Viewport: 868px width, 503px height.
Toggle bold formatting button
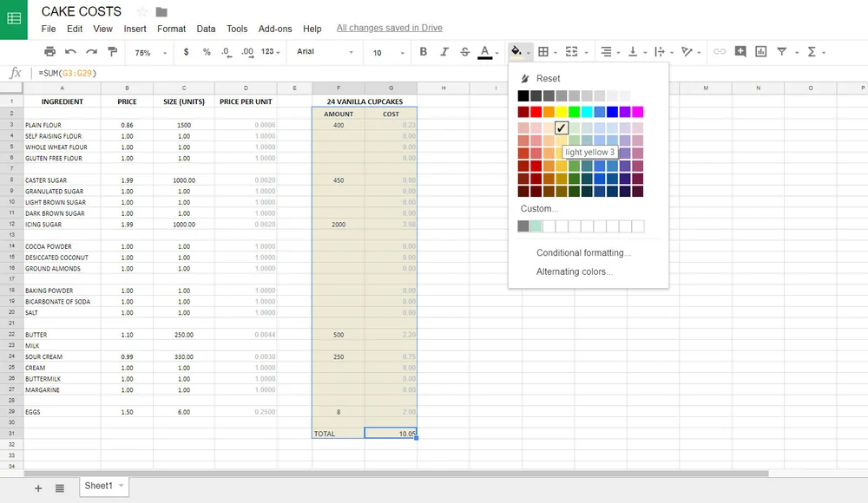[423, 51]
